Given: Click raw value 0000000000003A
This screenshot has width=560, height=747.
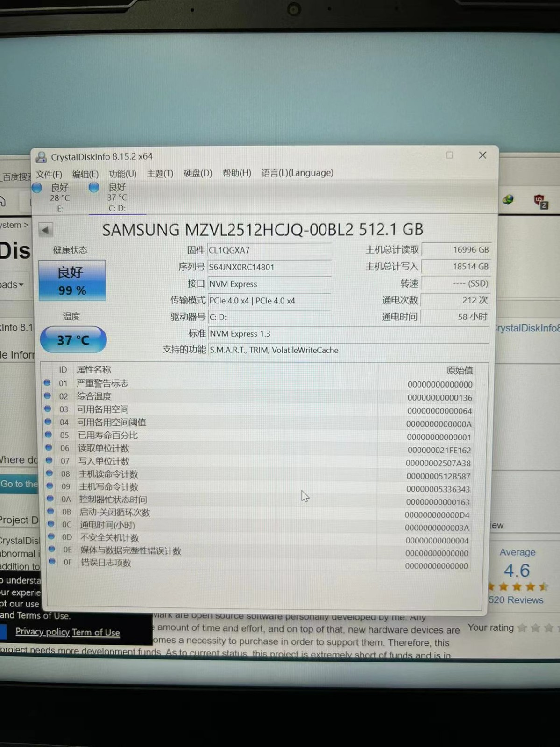Looking at the screenshot, I should pyautogui.click(x=437, y=528).
